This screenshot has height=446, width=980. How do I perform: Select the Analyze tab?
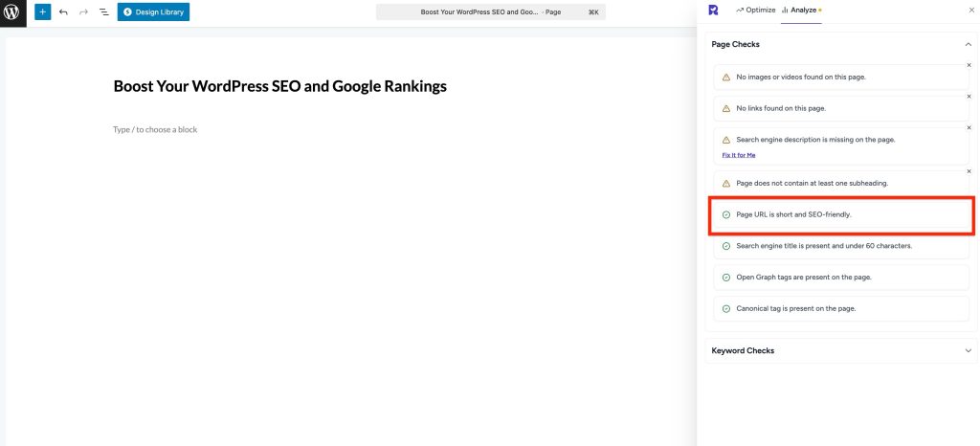[x=801, y=10]
